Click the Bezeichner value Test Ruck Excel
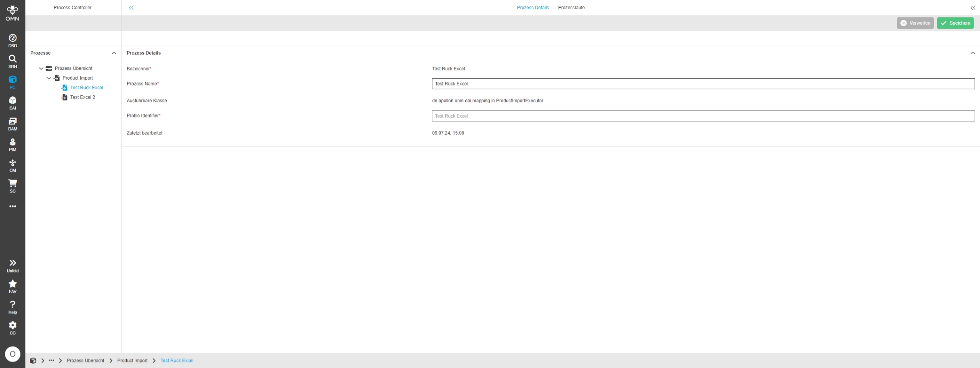980x368 pixels. (x=448, y=69)
